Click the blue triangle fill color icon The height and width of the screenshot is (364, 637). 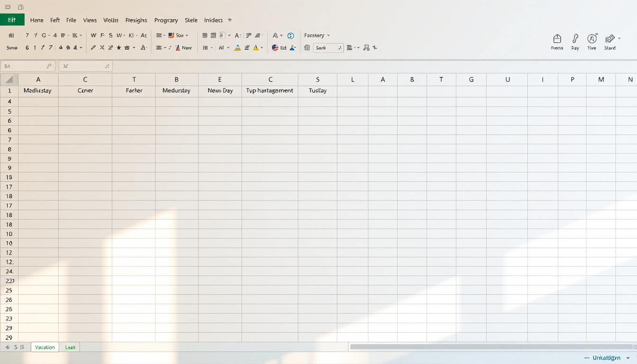pyautogui.click(x=237, y=48)
